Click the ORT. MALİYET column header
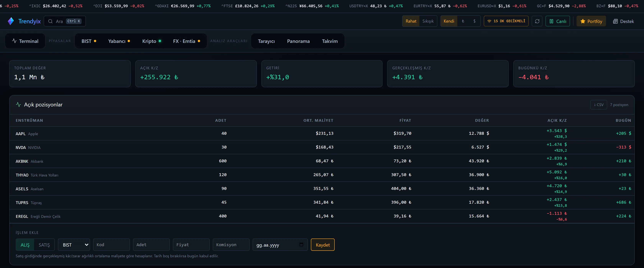 pyautogui.click(x=318, y=120)
